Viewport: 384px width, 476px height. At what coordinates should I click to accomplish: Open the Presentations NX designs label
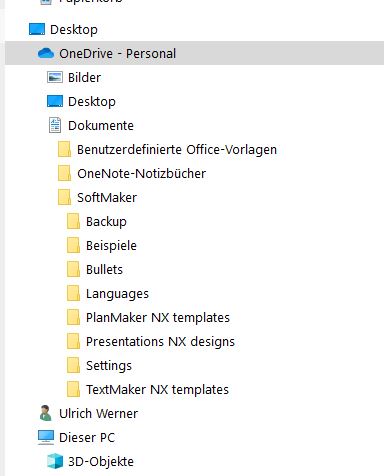pyautogui.click(x=160, y=342)
